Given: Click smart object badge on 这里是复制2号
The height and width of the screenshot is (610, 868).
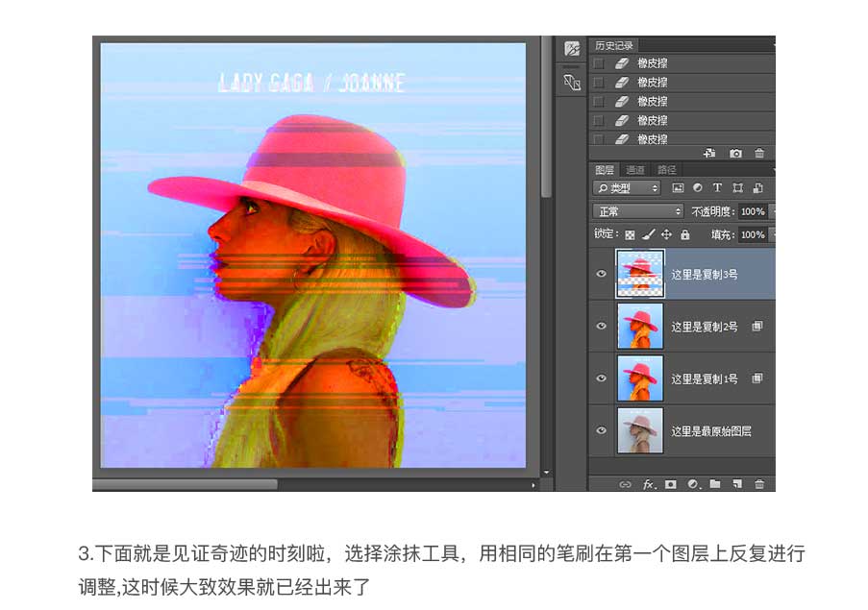Looking at the screenshot, I should (x=757, y=326).
